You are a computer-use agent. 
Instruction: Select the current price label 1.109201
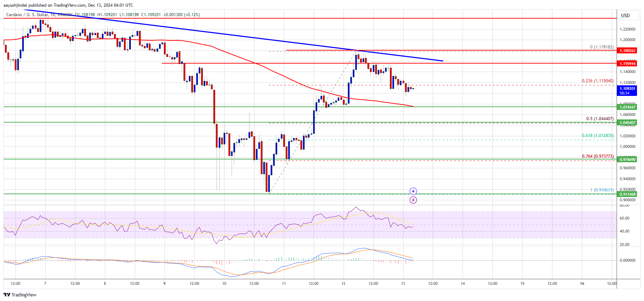point(627,89)
